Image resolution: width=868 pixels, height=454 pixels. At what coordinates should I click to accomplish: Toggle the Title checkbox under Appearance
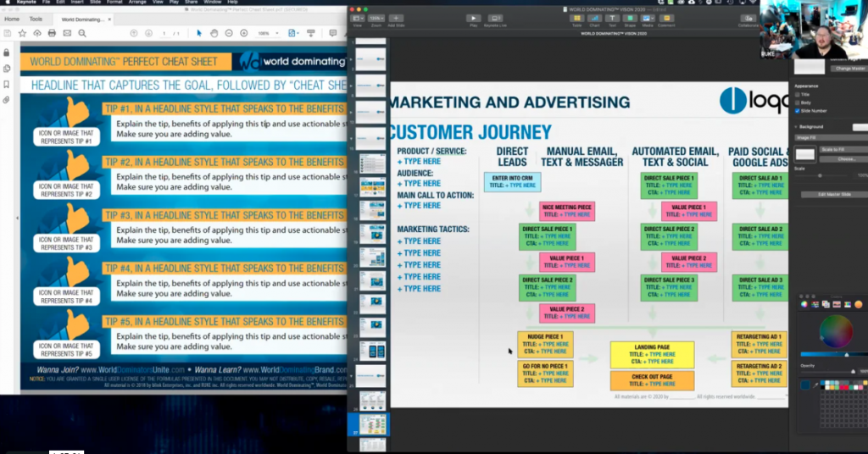(797, 95)
